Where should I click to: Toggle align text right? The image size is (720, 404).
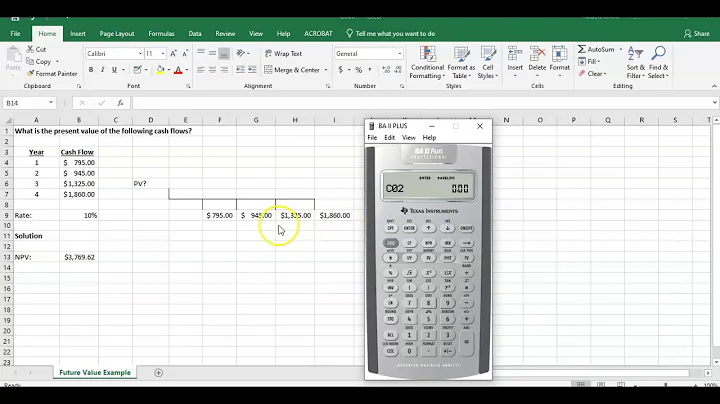(x=224, y=70)
